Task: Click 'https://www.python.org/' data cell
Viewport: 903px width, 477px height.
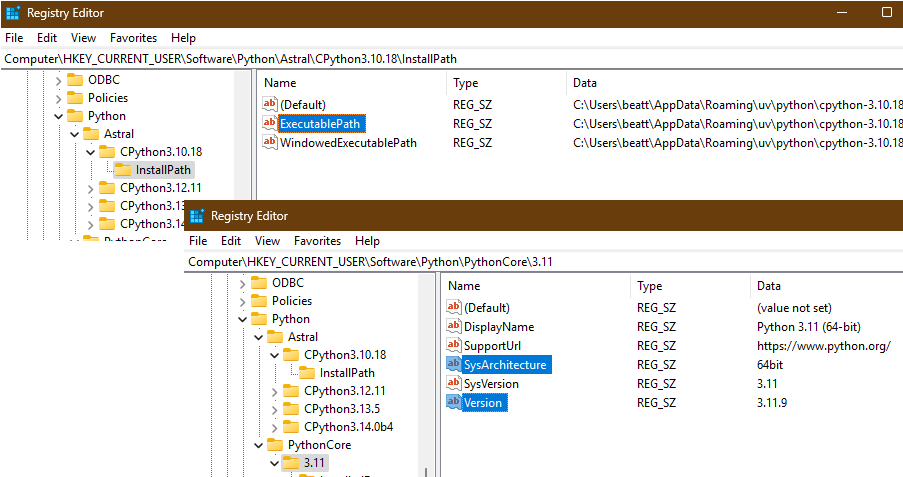Action: pos(824,346)
